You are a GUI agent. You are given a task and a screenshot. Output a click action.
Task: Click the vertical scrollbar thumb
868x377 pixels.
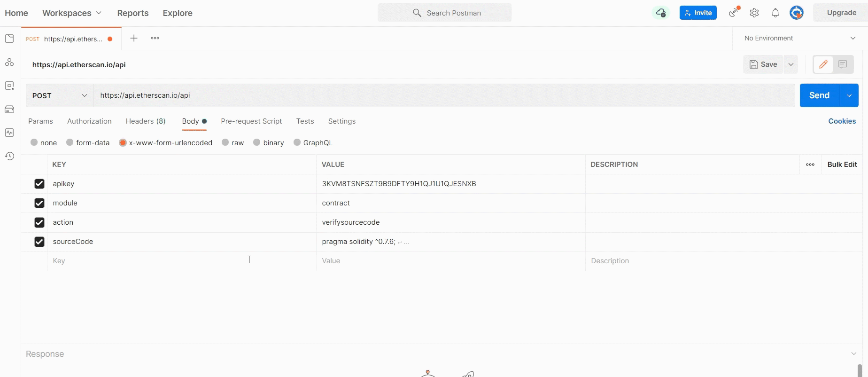860,370
